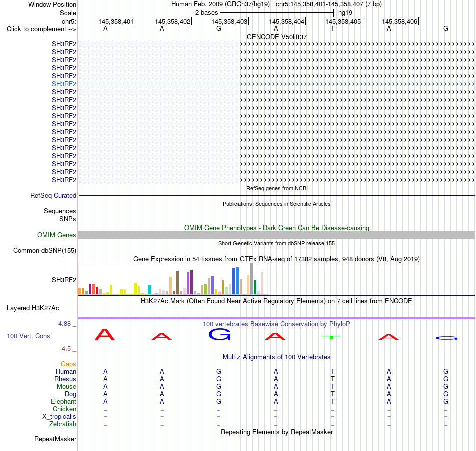Viewport: 476px width, 451px height.
Task: Click the 4.88 upper scale value
Action: click(x=64, y=324)
